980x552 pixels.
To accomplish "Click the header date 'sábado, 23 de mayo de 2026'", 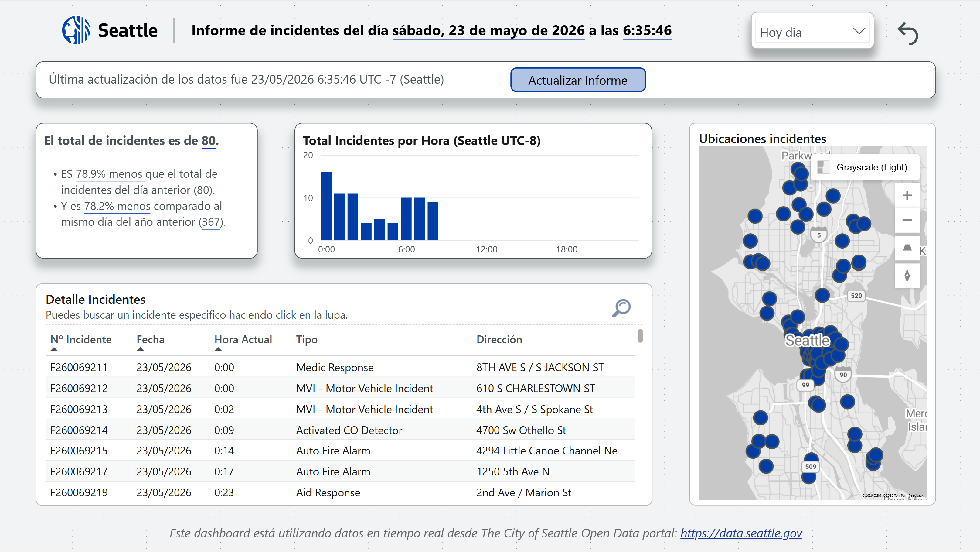I will (488, 30).
